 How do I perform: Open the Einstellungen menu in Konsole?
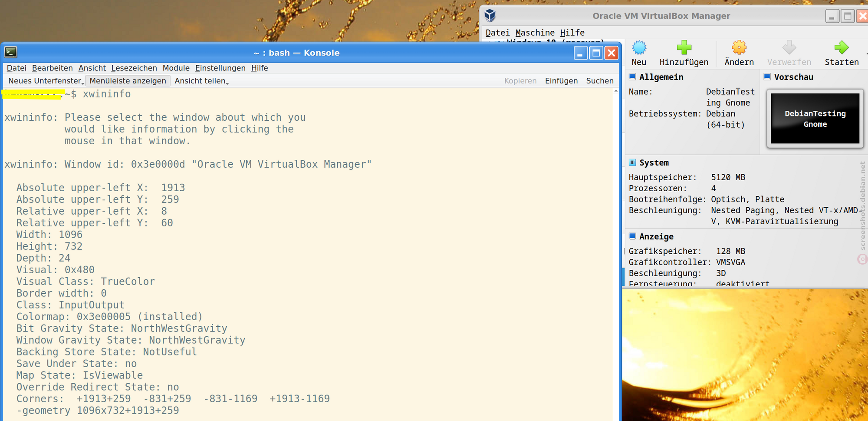click(x=220, y=68)
